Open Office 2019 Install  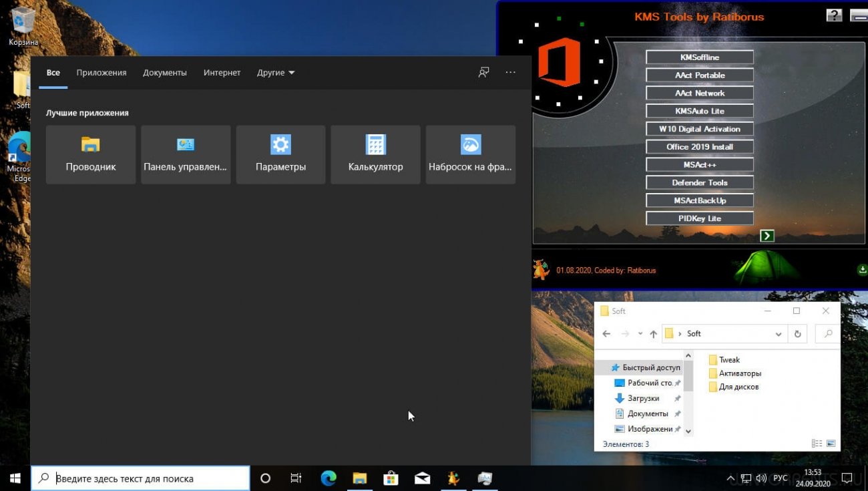[700, 147]
